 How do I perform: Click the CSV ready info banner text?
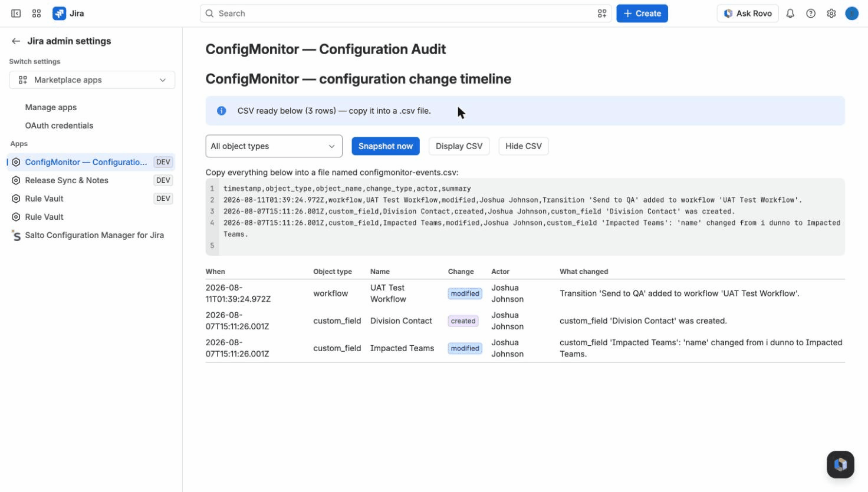[334, 111]
